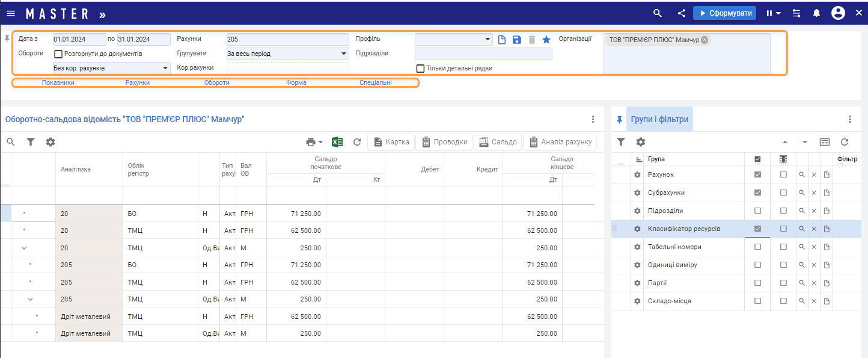Open notifications bell icon
The width and height of the screenshot is (868, 358).
(x=816, y=13)
